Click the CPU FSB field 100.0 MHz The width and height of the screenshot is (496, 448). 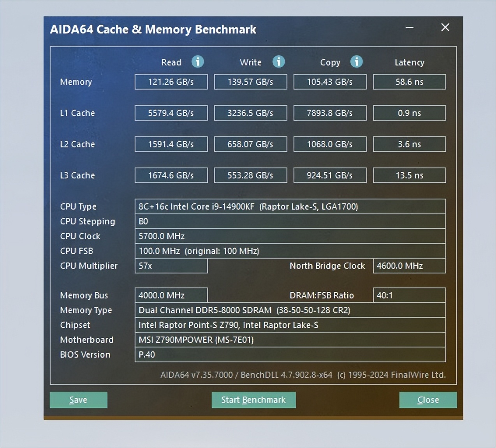coord(290,251)
